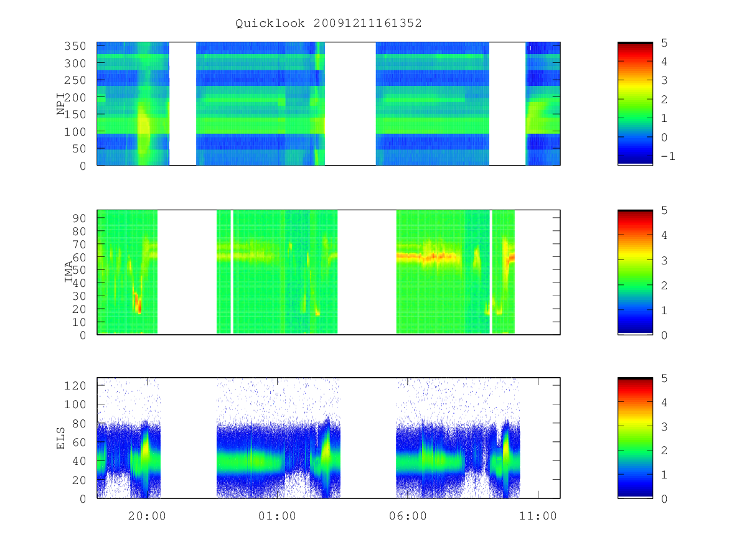Viewport: 747px width, 560px height.
Task: Click the NPI axis label
Action: [61, 104]
